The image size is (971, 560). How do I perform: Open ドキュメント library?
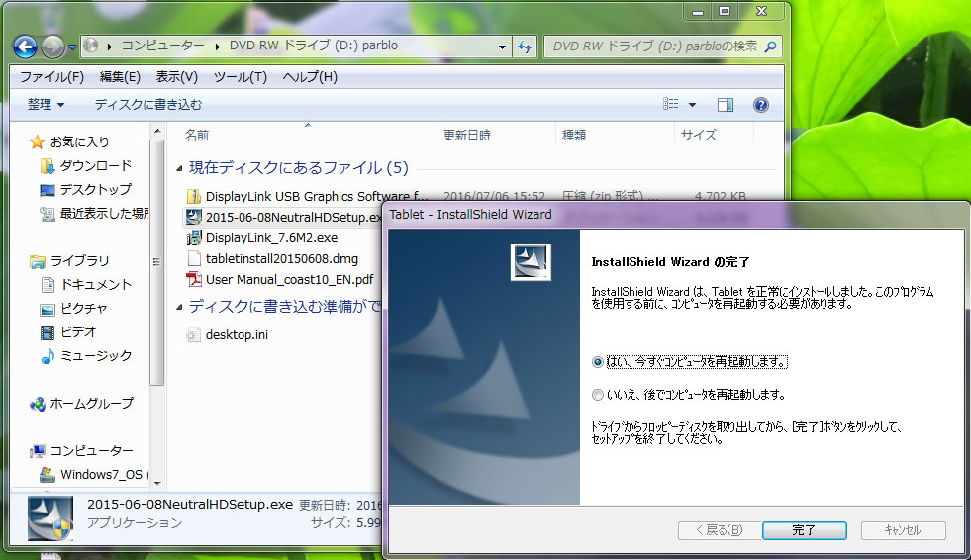coord(95,285)
